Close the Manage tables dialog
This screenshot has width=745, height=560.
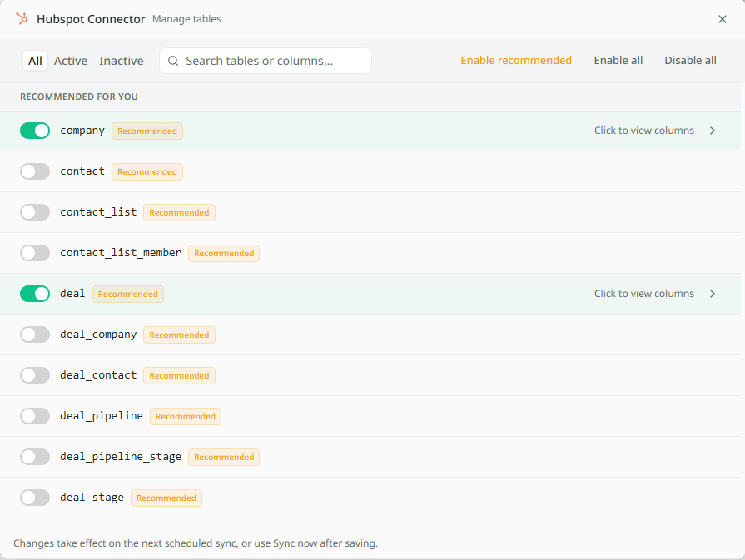coord(723,19)
